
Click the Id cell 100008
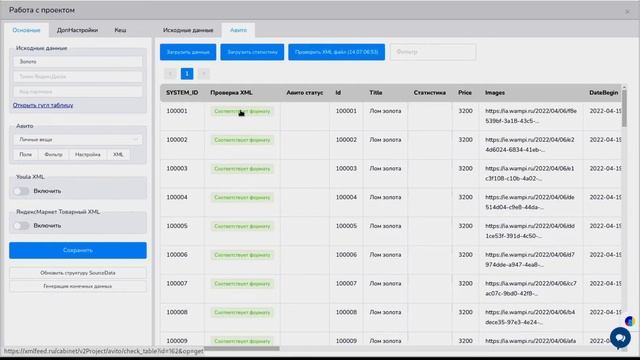coord(346,312)
